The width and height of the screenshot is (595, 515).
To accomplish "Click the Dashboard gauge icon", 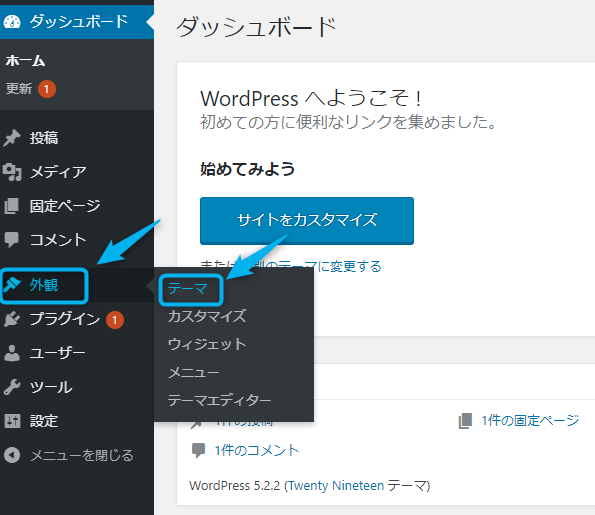I will pos(12,22).
